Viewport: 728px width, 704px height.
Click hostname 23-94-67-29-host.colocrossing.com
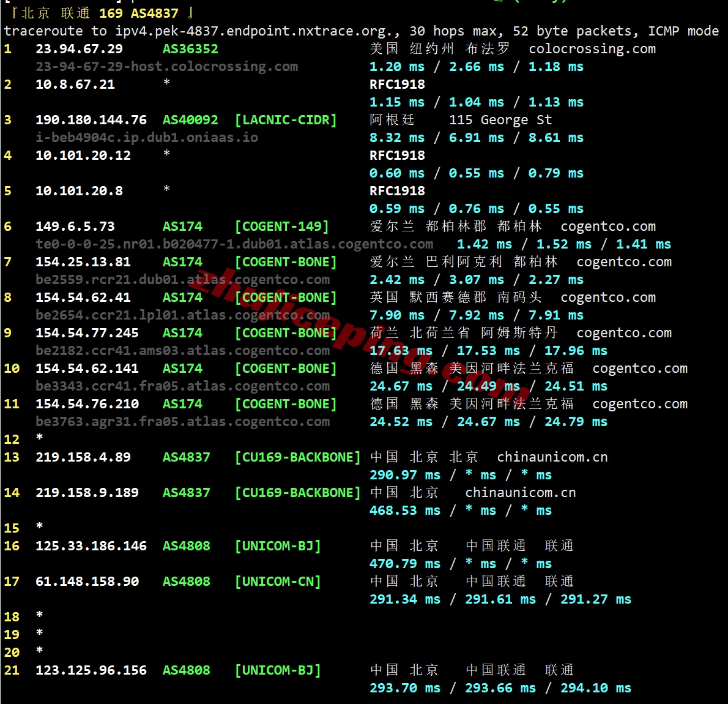pyautogui.click(x=166, y=67)
